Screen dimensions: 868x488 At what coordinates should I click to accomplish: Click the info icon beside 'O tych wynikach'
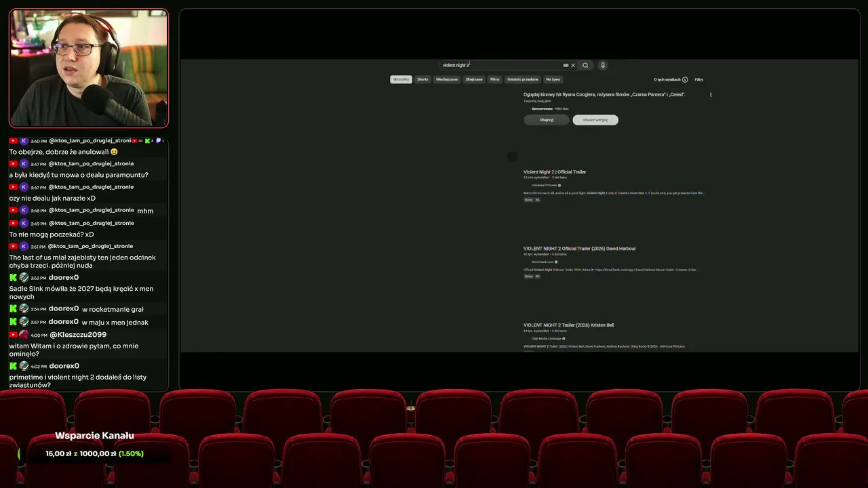685,79
